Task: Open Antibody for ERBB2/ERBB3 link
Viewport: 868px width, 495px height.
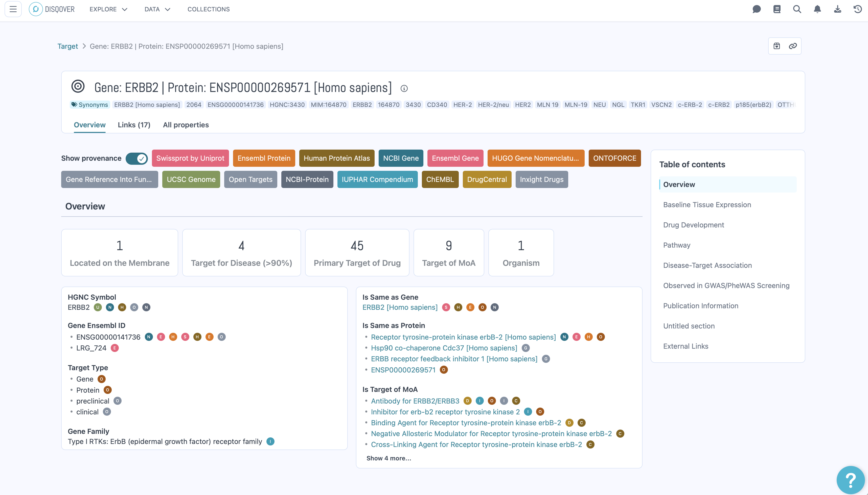Action: 415,401
